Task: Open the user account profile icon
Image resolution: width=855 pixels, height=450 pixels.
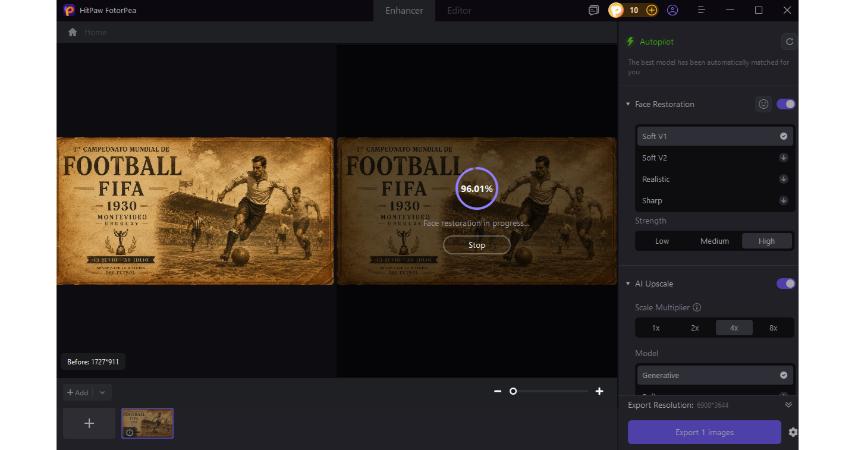Action: pyautogui.click(x=673, y=10)
